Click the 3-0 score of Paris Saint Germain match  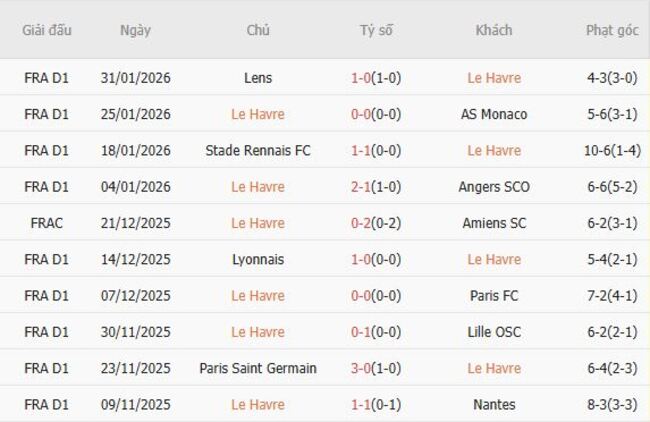click(x=364, y=368)
